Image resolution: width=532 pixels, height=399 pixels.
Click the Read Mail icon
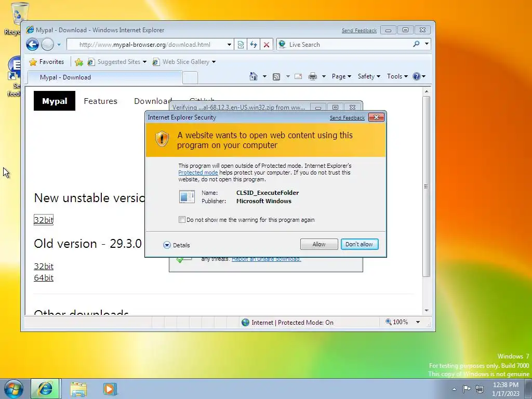[298, 76]
